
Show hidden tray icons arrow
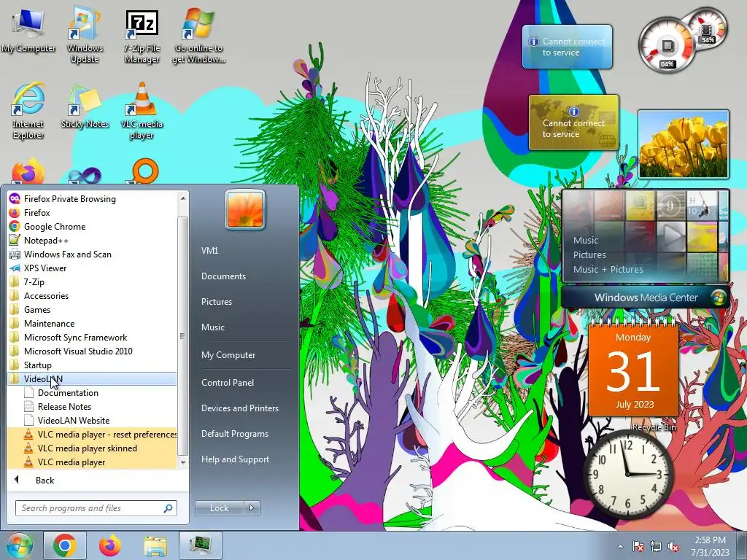pyautogui.click(x=620, y=546)
